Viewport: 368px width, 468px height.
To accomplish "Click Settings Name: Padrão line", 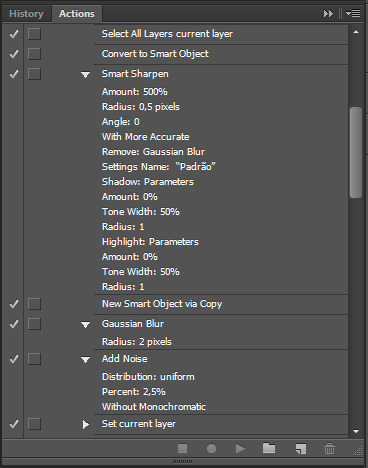I will tap(159, 167).
